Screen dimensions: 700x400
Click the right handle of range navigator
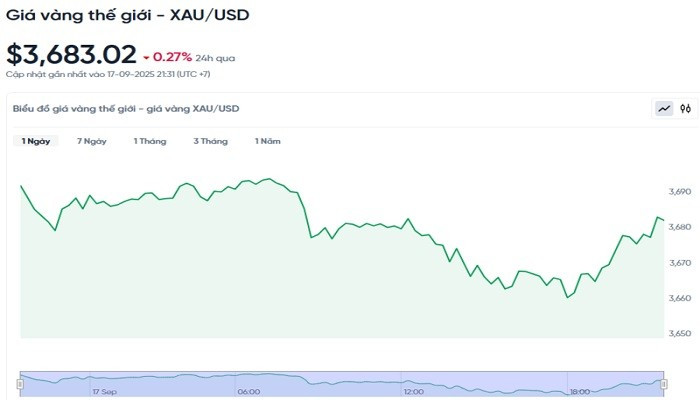[x=662, y=381]
